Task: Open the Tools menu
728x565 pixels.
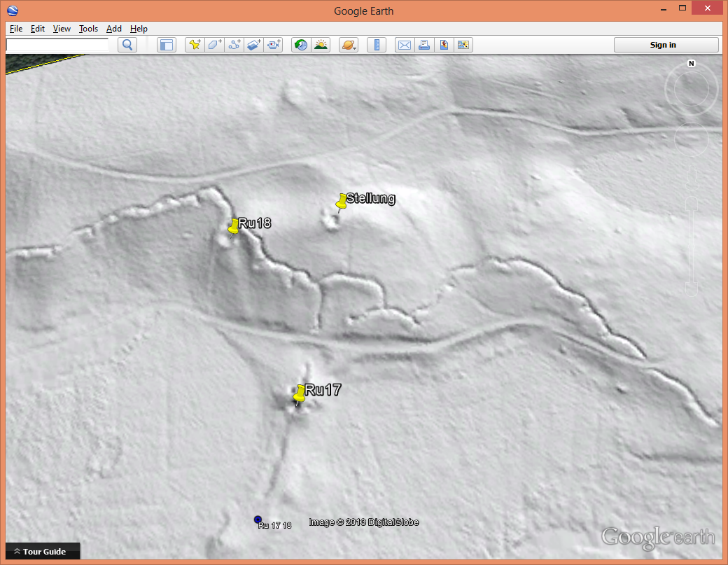Action: pyautogui.click(x=88, y=29)
